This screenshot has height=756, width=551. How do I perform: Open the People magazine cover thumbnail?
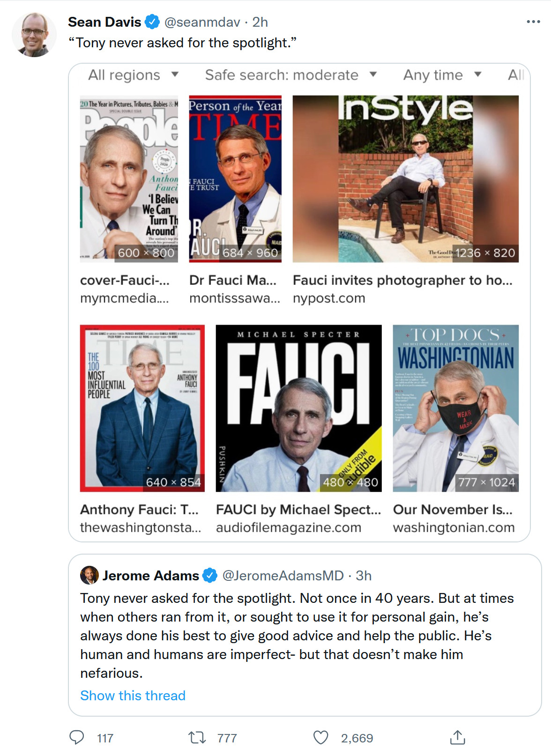129,178
